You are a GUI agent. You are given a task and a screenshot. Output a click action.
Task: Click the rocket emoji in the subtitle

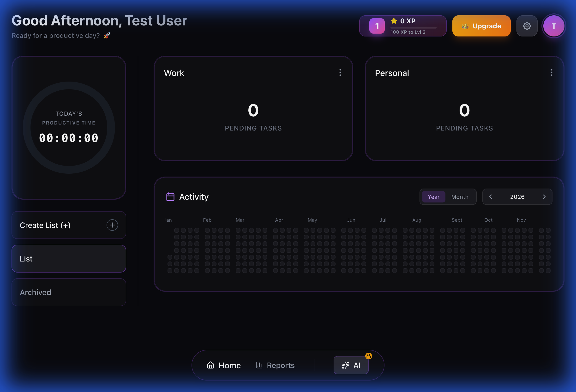[x=107, y=36]
